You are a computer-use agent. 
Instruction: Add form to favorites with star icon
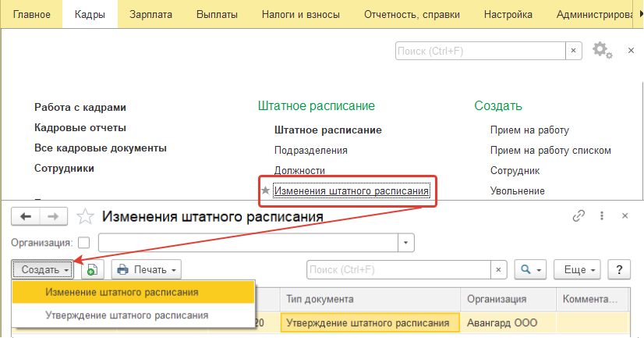pos(85,216)
